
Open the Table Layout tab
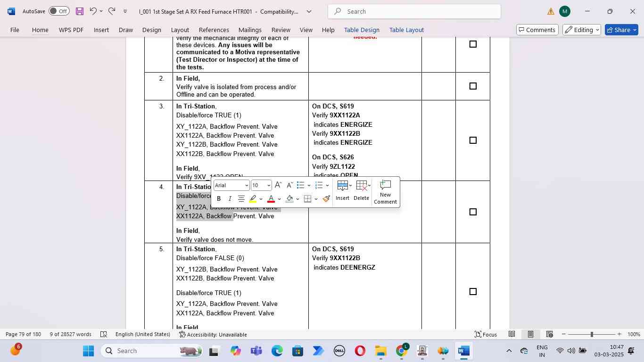point(406,30)
